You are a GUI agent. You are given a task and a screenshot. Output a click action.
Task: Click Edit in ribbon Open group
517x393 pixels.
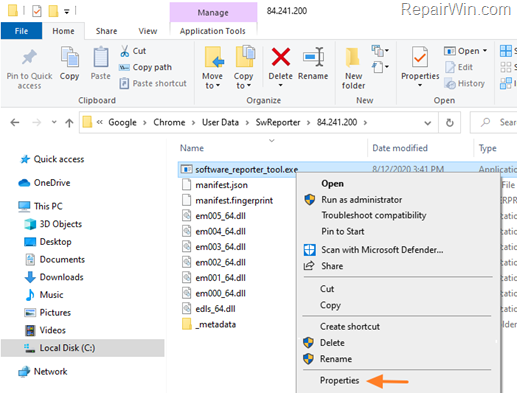(459, 67)
